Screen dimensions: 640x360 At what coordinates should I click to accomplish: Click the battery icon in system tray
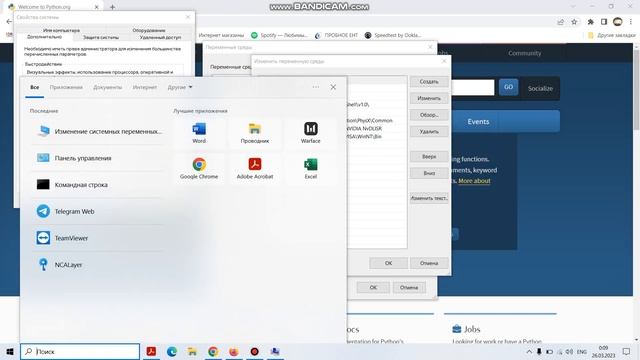click(x=549, y=351)
